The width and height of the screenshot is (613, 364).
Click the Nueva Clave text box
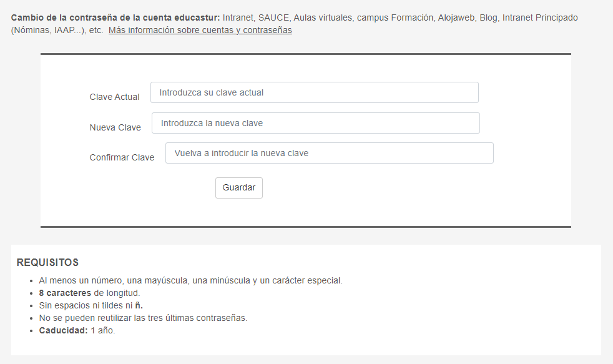(315, 122)
